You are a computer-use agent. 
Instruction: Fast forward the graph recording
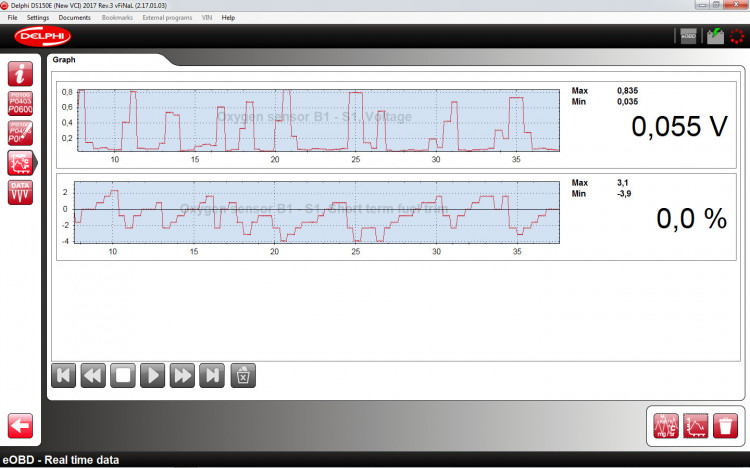pyautogui.click(x=182, y=376)
